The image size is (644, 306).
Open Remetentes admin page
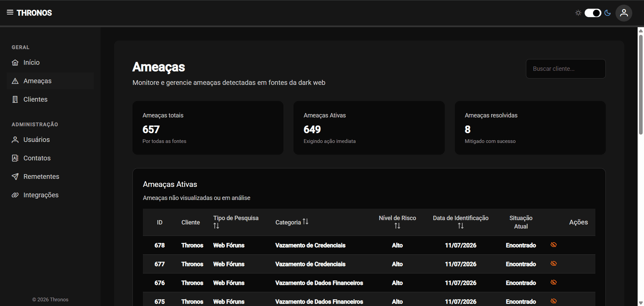50,176
